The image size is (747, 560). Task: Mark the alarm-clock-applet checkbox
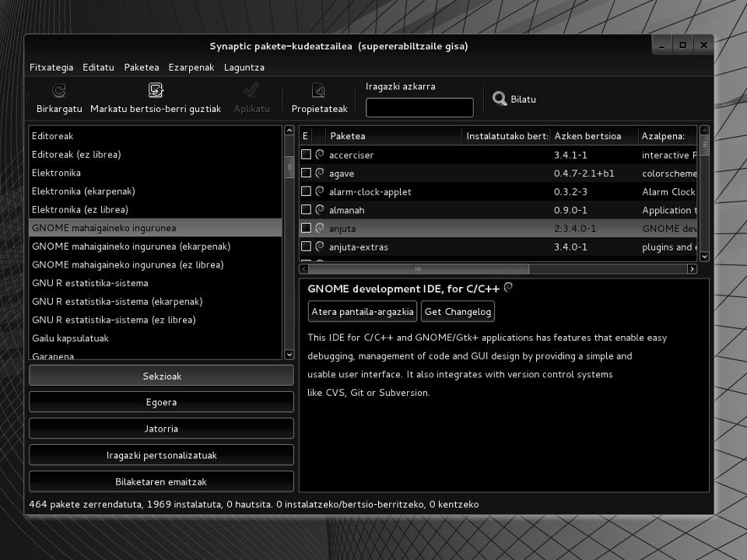[307, 191]
